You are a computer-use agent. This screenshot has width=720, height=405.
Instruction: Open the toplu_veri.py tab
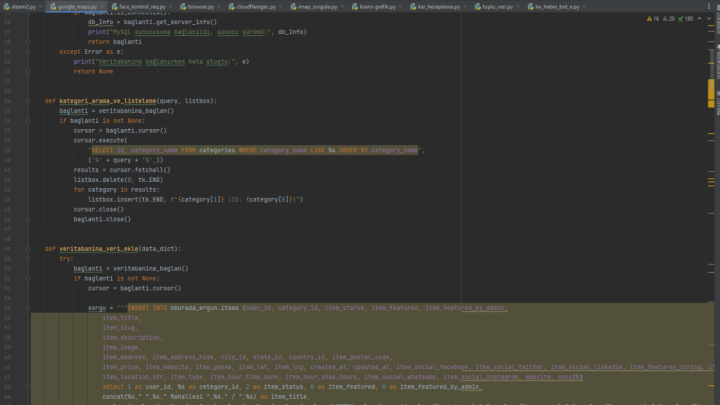[497, 7]
